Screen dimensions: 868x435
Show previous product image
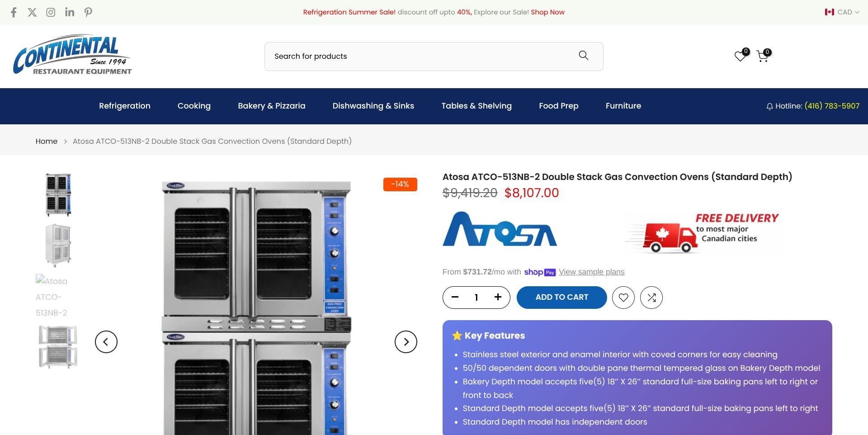[106, 342]
